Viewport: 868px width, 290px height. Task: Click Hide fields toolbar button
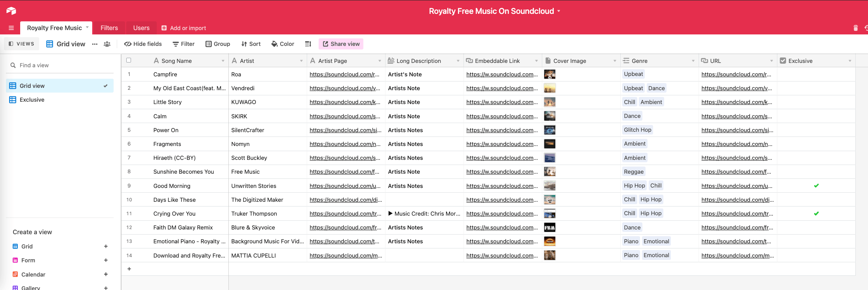tap(143, 44)
